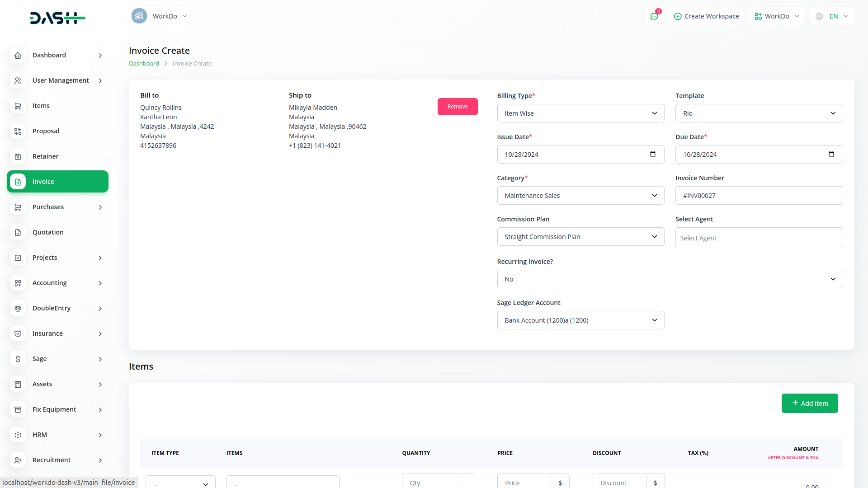Open Sage Ledger Account dropdown
This screenshot has width=868, height=488.
580,320
